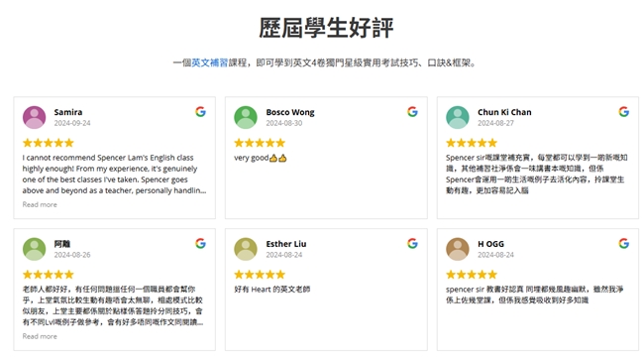Click Google icon on Samira's review
The width and height of the screenshot is (644, 357).
(200, 112)
